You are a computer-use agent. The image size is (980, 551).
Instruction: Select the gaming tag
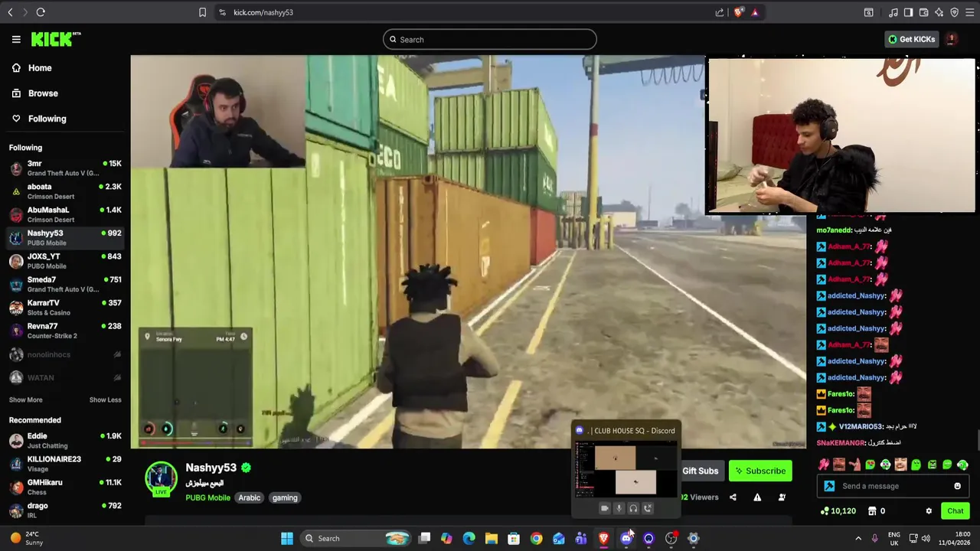pos(285,497)
